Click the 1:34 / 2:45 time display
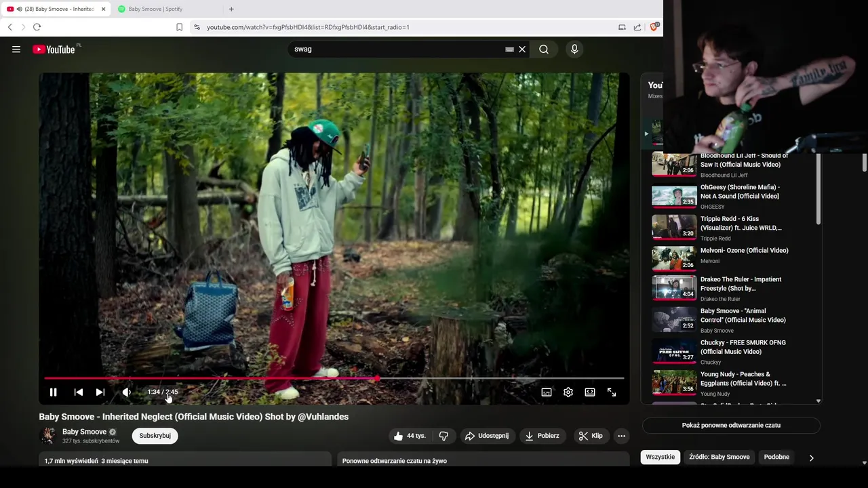This screenshot has height=488, width=868. coord(163,392)
